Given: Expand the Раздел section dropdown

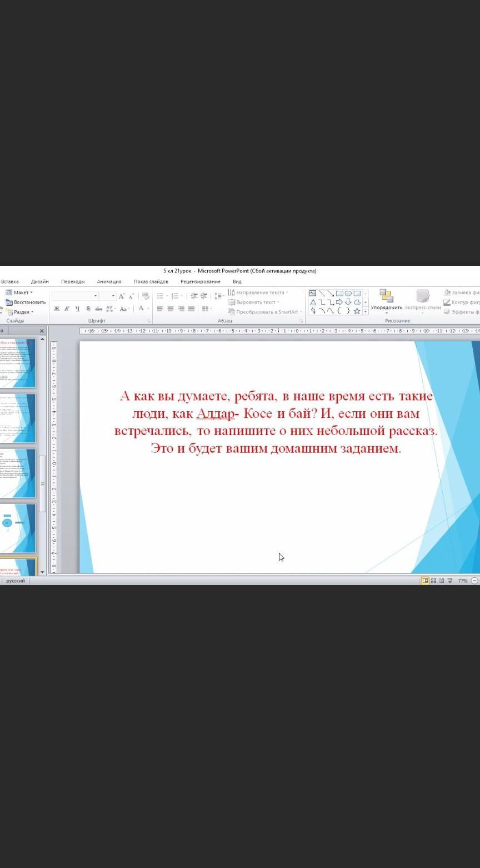Looking at the screenshot, I should tap(22, 312).
